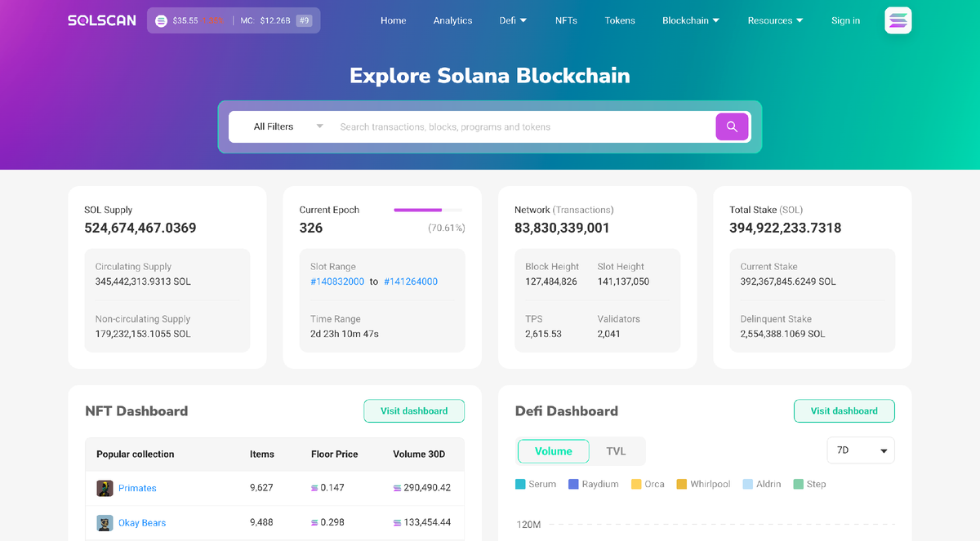
Task: Open the Analytics page
Action: coord(452,20)
